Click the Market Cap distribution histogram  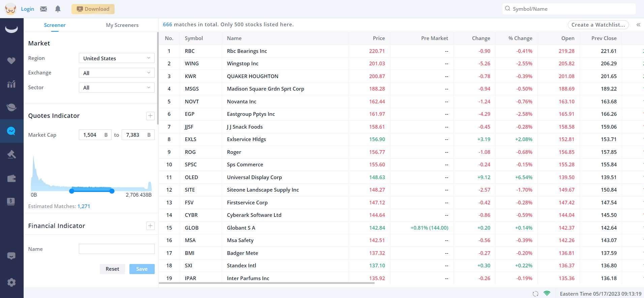pos(91,173)
